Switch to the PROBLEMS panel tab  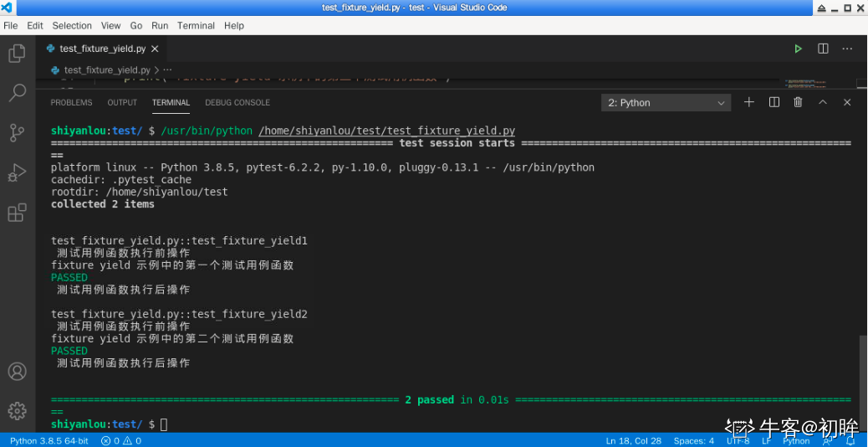71,102
